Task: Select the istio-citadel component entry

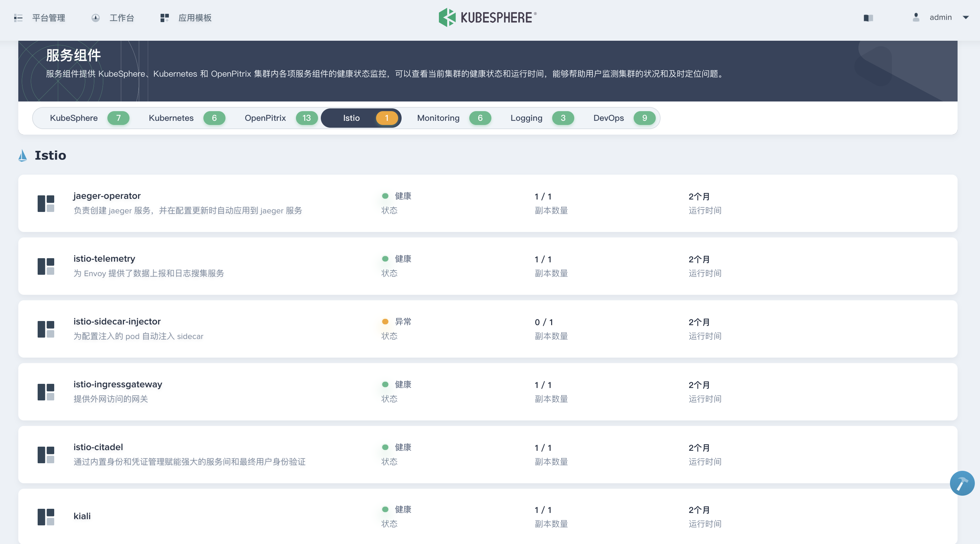Action: pyautogui.click(x=98, y=447)
